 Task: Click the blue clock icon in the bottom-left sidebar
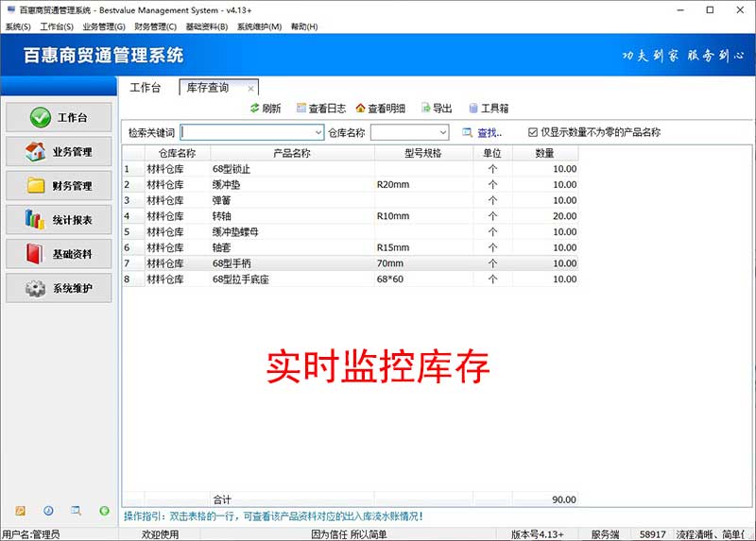coord(48,511)
